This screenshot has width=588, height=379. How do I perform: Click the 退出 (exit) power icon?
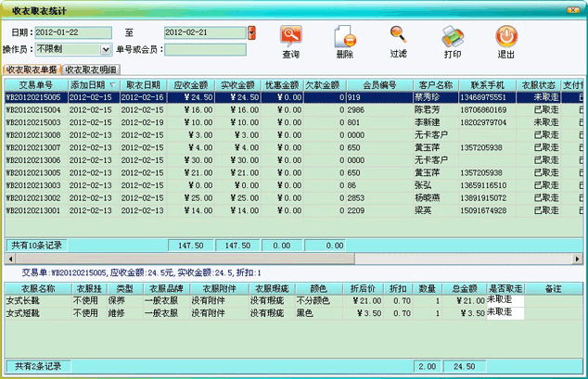click(505, 37)
